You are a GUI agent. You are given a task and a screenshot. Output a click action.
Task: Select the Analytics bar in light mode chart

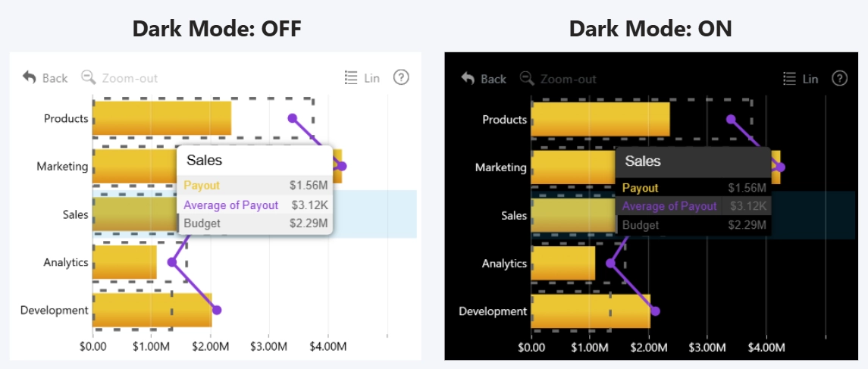point(124,261)
